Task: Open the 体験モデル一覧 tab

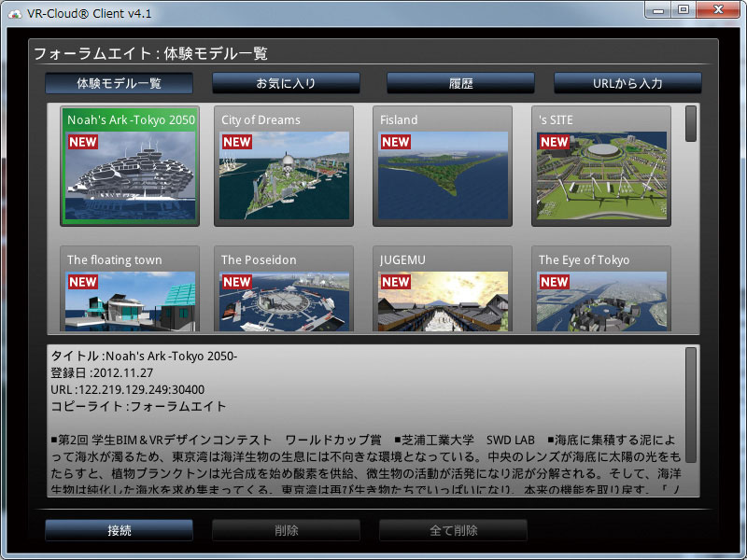Action: click(120, 83)
